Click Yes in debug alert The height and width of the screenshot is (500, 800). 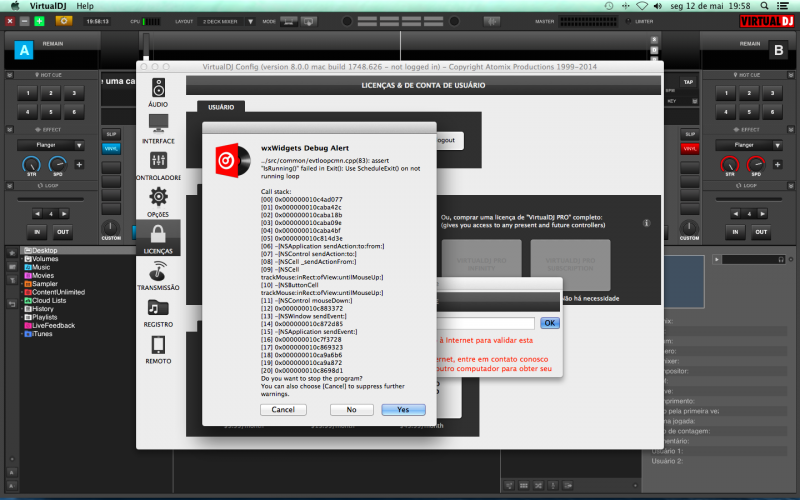coord(403,410)
